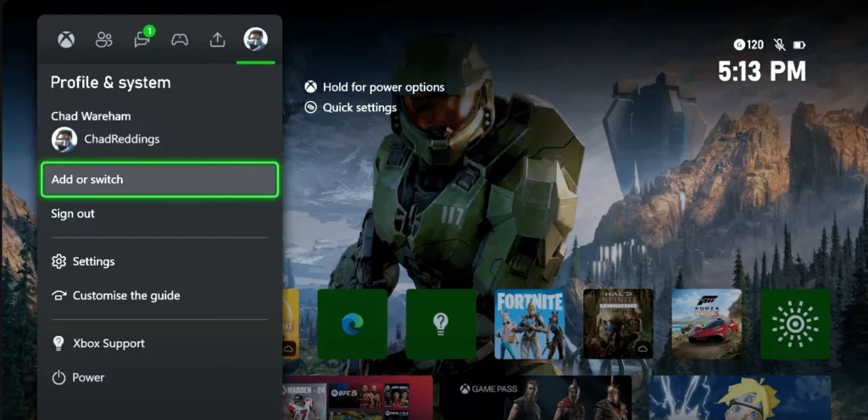Click the Customise the guide icon
The width and height of the screenshot is (868, 420).
58,296
